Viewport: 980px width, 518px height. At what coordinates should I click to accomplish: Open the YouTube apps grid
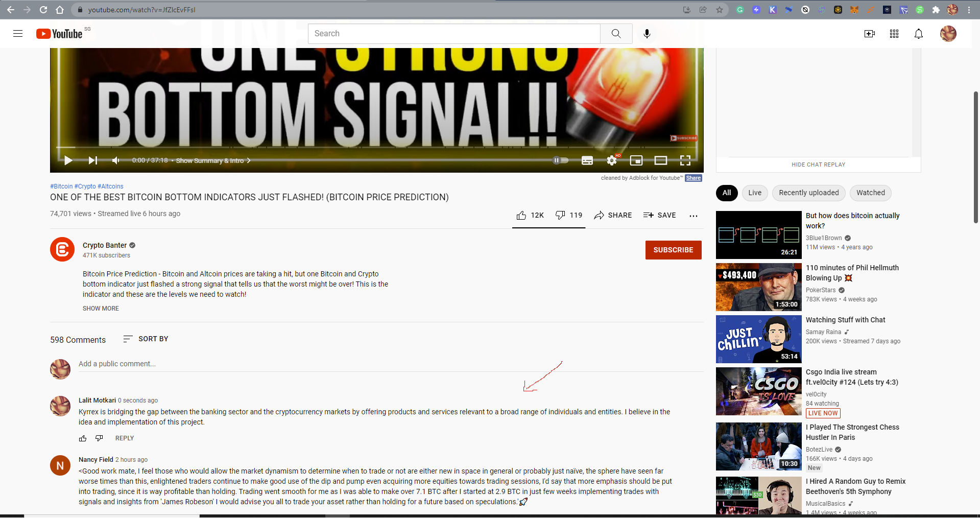[894, 34]
